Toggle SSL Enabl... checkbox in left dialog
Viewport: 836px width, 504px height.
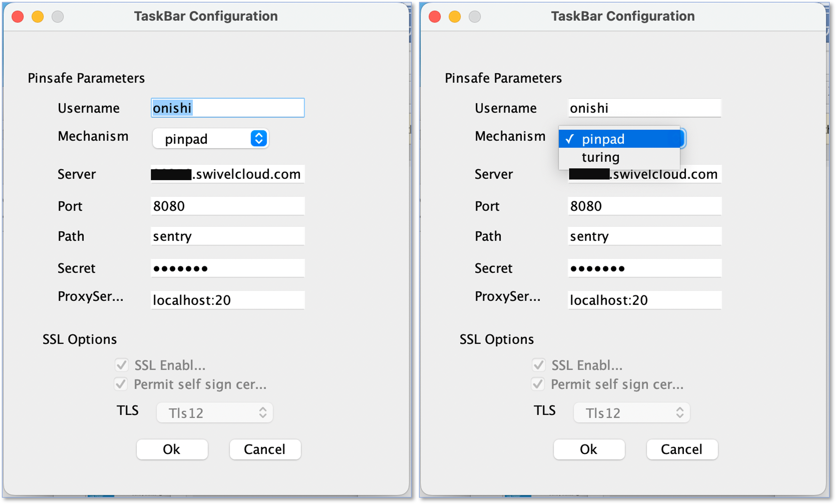click(121, 365)
